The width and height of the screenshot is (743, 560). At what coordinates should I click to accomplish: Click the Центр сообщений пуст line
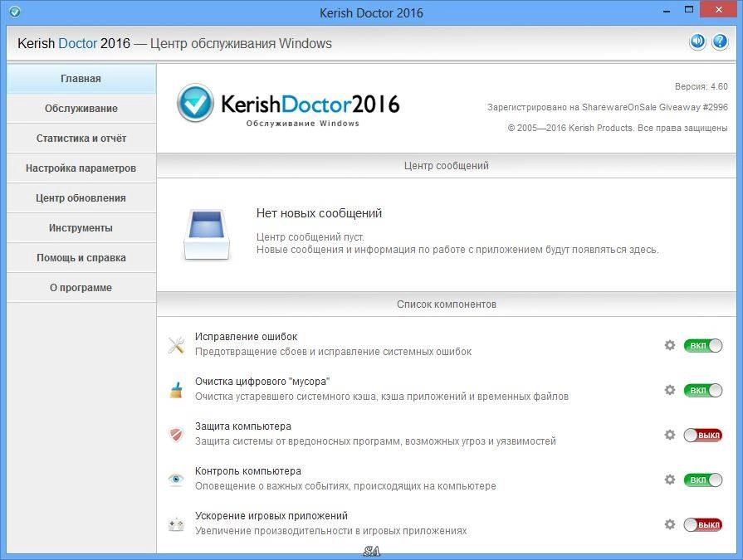coord(310,236)
